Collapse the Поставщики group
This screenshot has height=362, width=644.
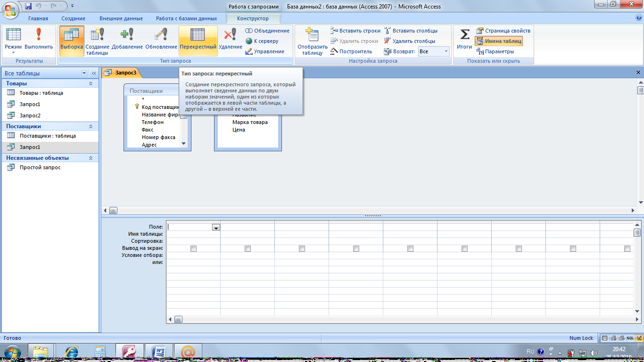click(x=91, y=126)
